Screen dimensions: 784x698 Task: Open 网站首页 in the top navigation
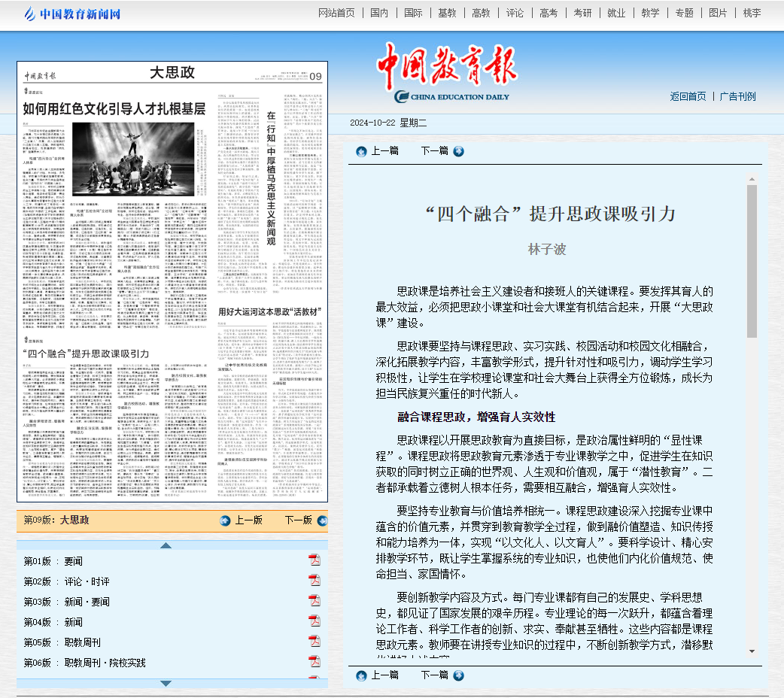[x=336, y=13]
